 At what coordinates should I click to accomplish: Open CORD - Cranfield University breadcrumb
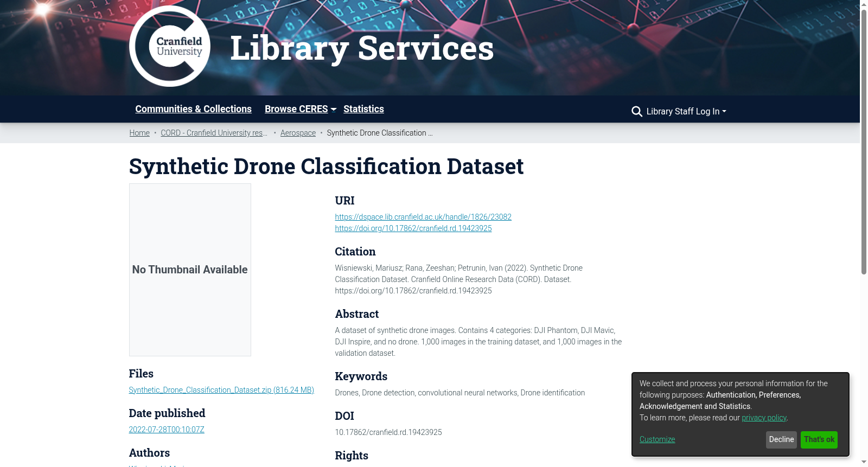point(214,133)
